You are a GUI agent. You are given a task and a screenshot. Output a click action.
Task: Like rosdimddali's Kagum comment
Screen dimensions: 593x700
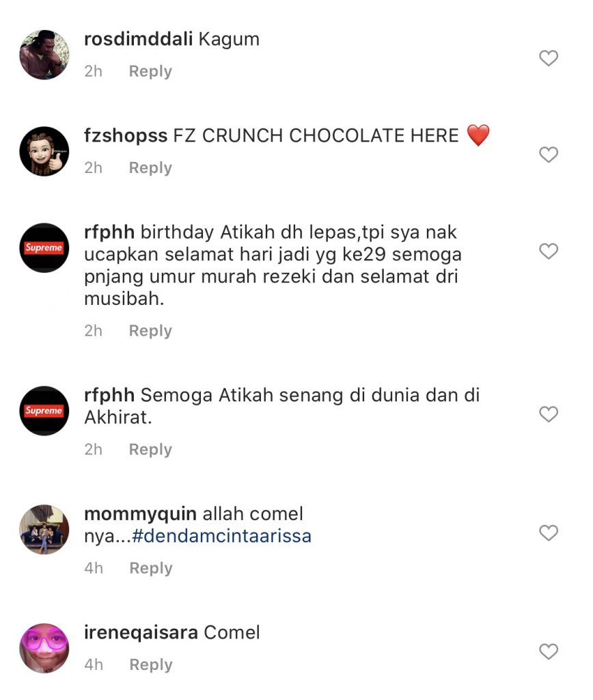pos(549,58)
